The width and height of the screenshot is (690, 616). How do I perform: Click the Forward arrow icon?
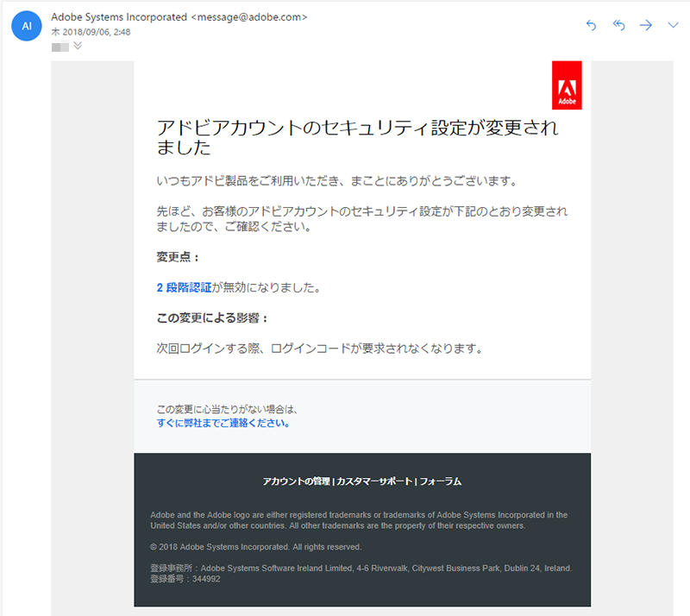coord(646,26)
